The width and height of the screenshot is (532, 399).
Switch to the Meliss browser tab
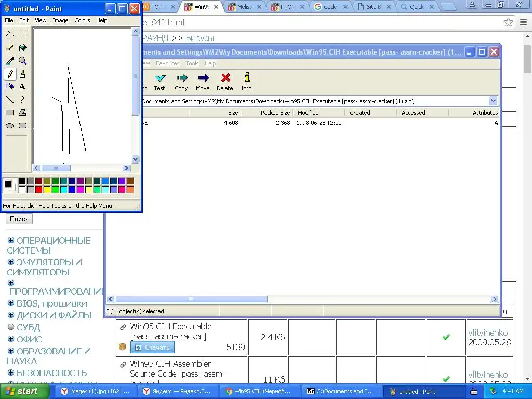[x=244, y=6]
